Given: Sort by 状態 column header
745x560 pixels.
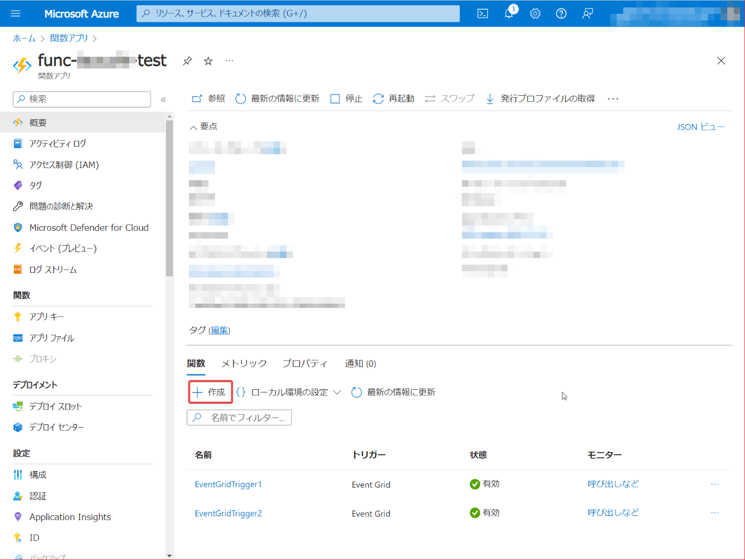Looking at the screenshot, I should click(478, 455).
